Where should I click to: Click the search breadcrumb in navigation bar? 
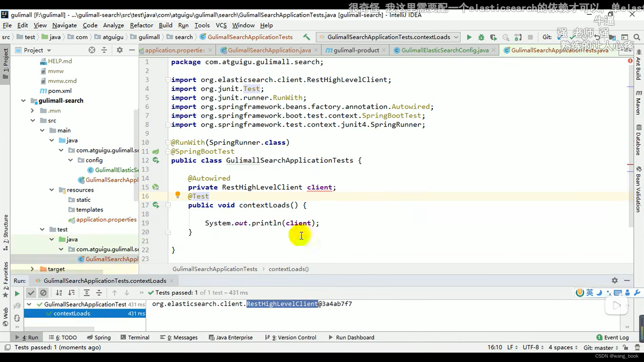183,37
